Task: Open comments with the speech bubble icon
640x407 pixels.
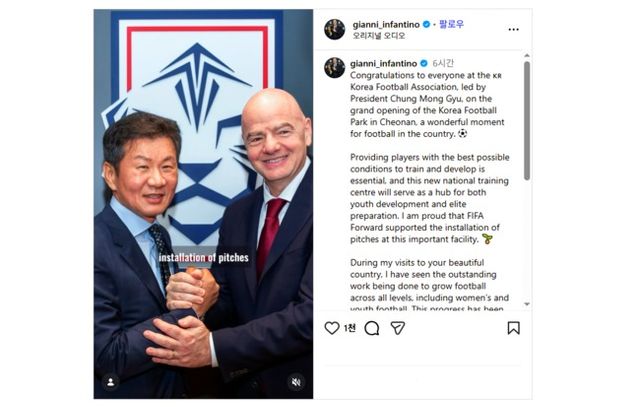Action: pos(372,328)
